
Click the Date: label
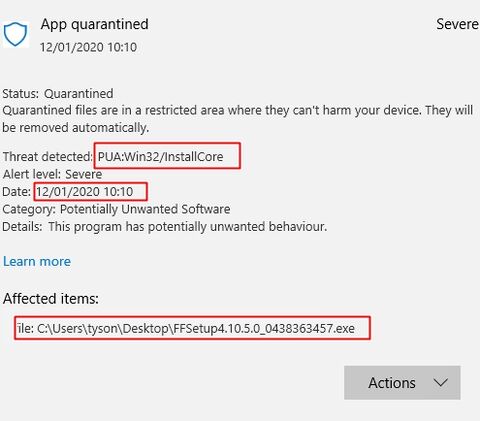[17, 192]
